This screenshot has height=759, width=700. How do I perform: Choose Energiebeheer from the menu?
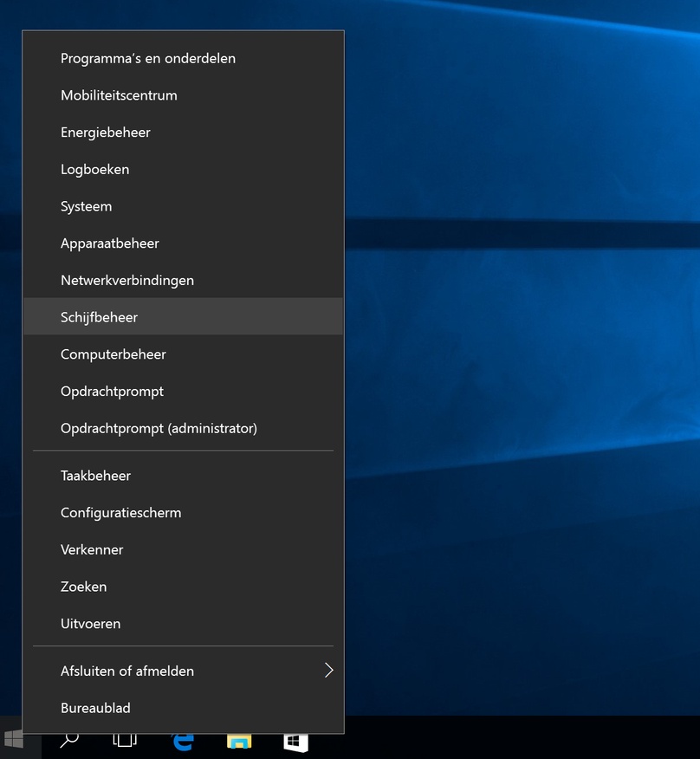point(184,133)
